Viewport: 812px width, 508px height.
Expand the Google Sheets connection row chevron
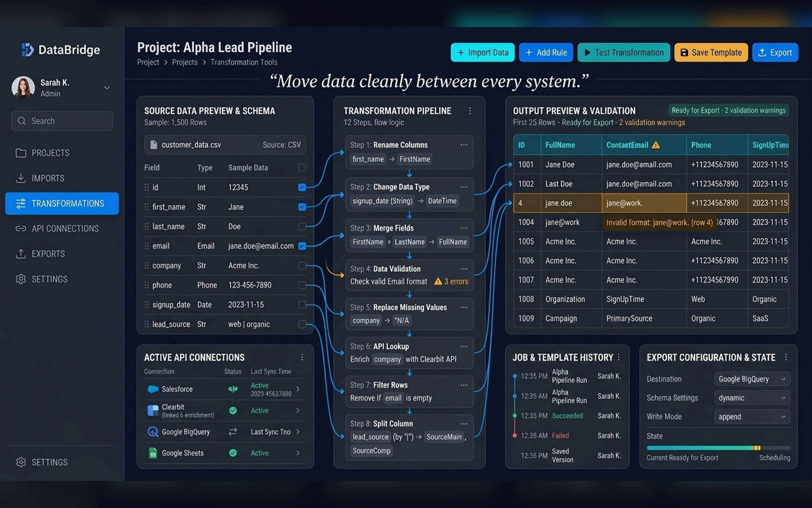pyautogui.click(x=298, y=453)
